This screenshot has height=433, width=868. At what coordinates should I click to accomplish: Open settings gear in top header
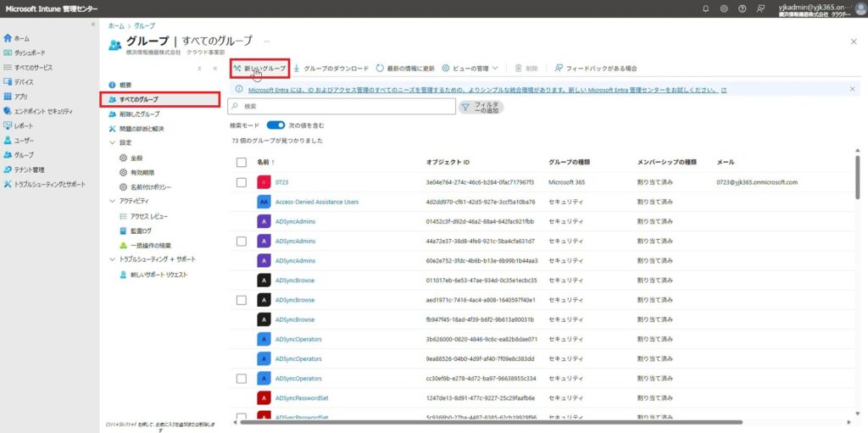(x=724, y=8)
